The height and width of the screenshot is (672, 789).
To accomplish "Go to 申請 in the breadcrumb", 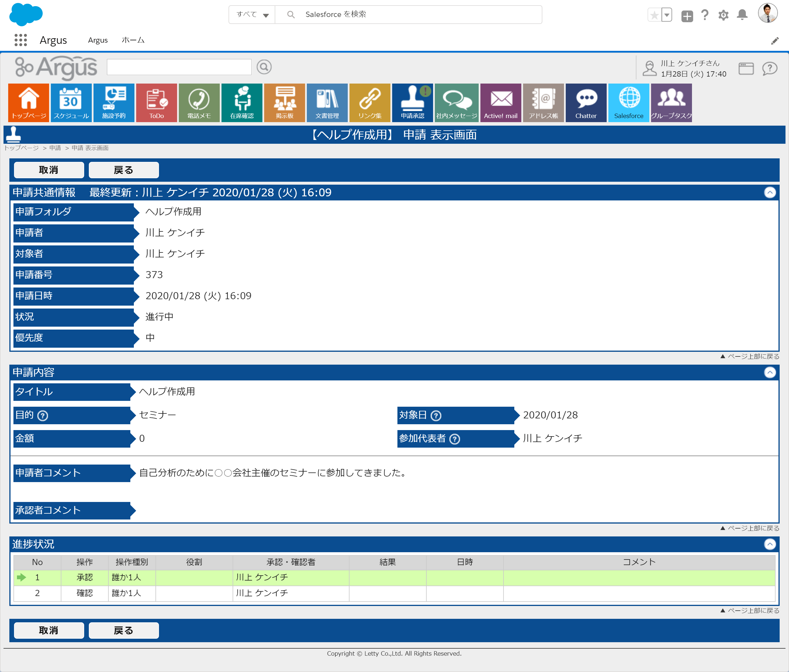I will coord(55,148).
